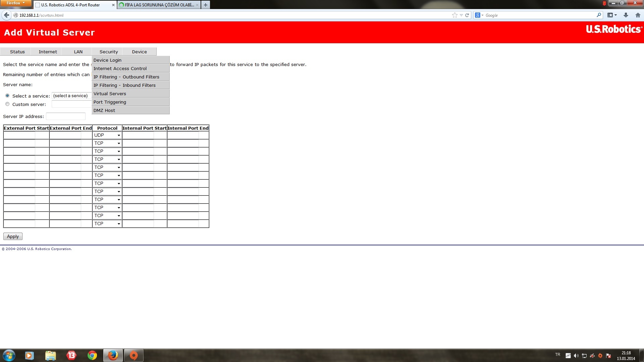Open the LAN menu
Screen dimensions: 644x362
pos(78,52)
